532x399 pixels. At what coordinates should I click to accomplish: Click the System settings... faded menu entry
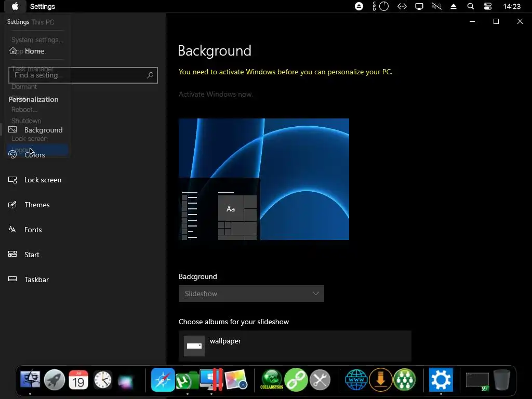point(37,39)
